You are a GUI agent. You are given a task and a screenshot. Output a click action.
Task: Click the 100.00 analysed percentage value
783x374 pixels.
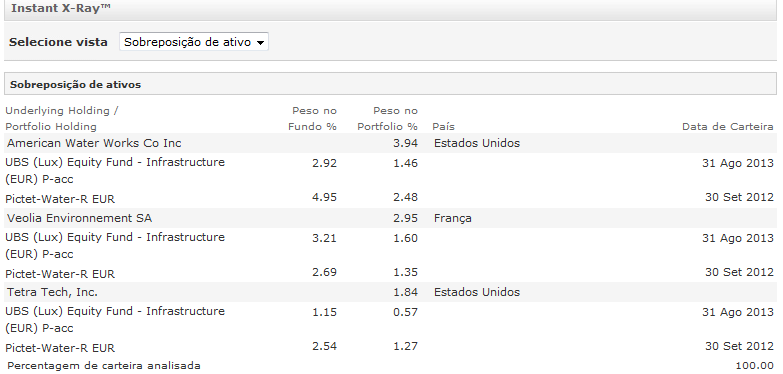755,366
